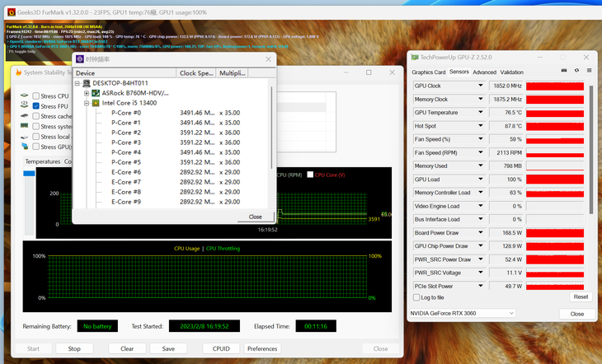The width and height of the screenshot is (602, 364).
Task: Collapse the DESKTOP-B4HT011 tree node
Action: (x=78, y=83)
